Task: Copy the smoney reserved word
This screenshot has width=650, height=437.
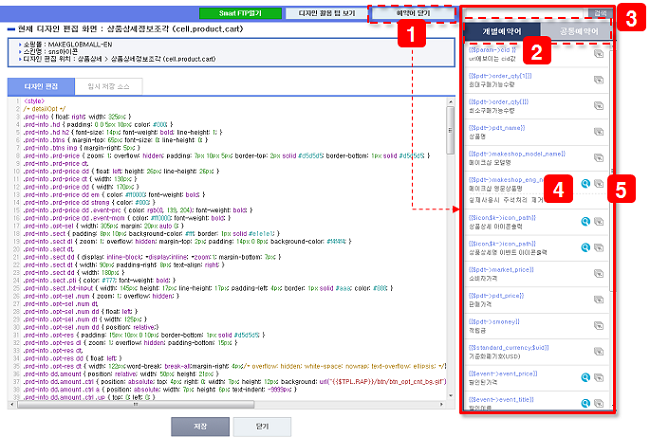Action: pos(599,326)
